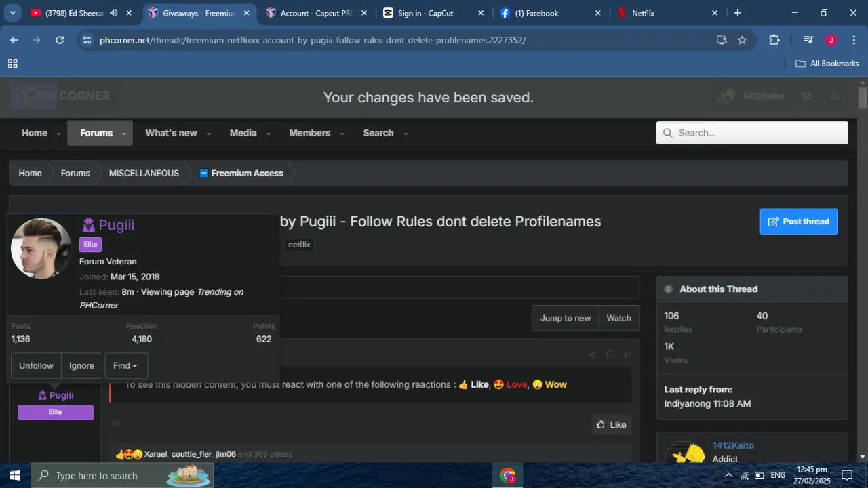868x488 pixels.
Task: Open the media controls icon
Action: (x=808, y=40)
